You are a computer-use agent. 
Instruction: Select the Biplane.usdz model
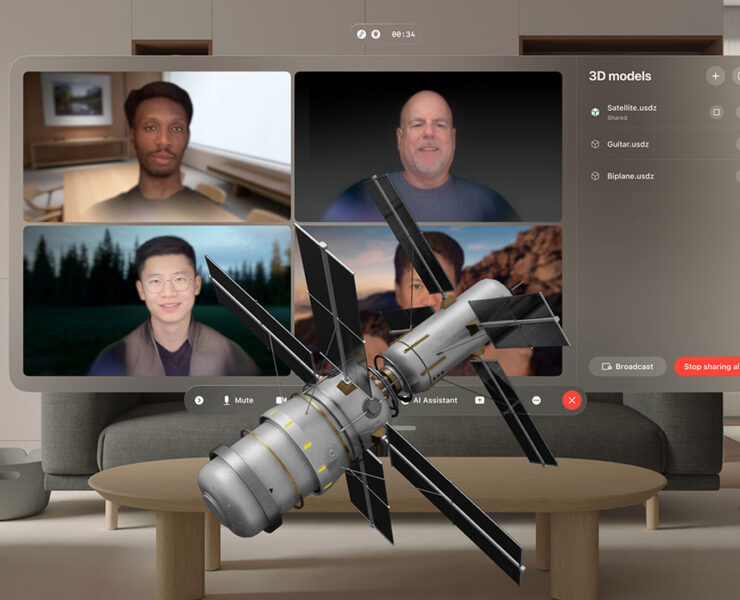click(663, 176)
